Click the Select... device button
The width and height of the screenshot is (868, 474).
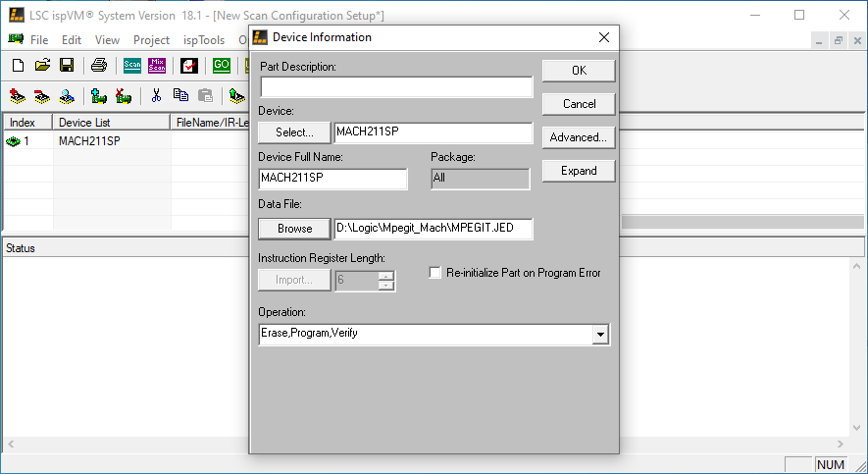pos(294,132)
